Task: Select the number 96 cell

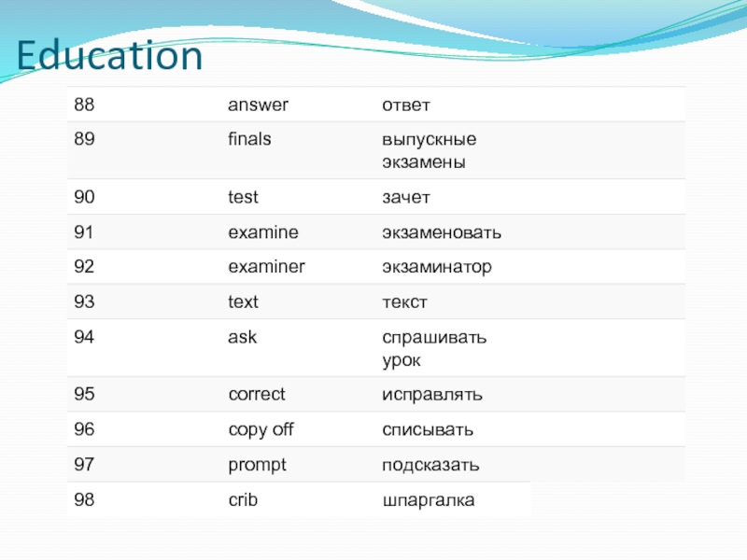Action: tap(84, 429)
